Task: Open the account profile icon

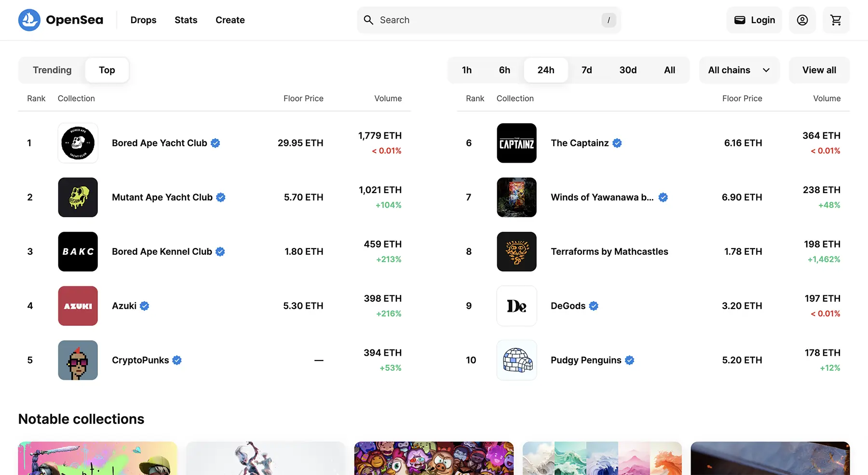Action: click(802, 20)
